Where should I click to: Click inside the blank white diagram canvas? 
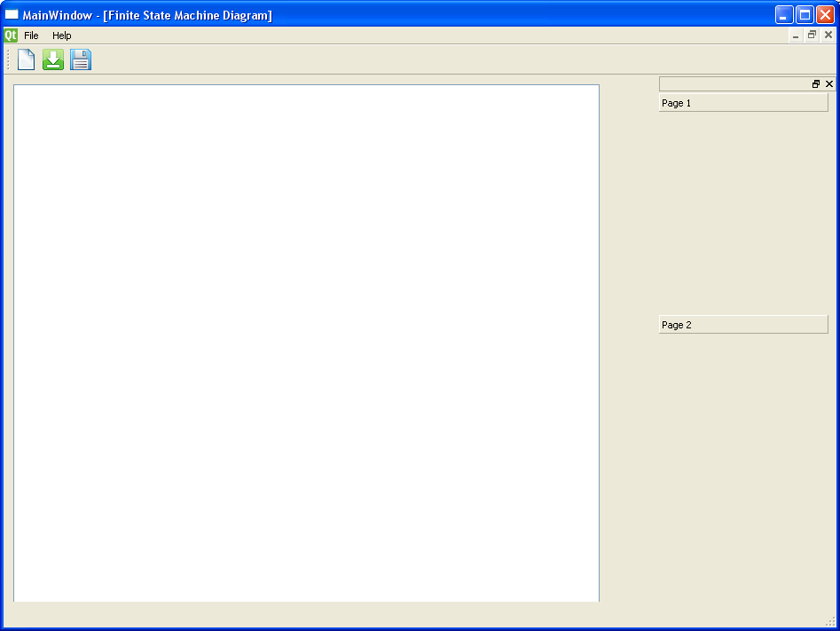click(x=306, y=343)
